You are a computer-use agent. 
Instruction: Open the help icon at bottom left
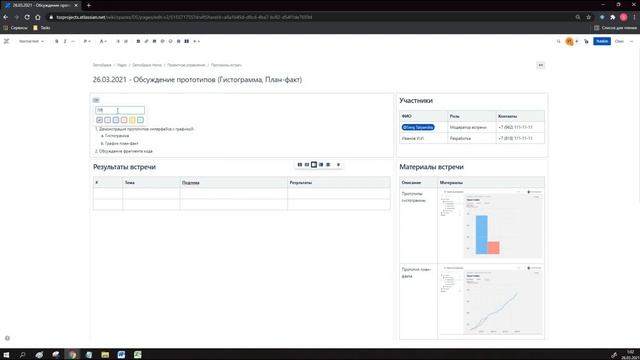click(x=7, y=338)
